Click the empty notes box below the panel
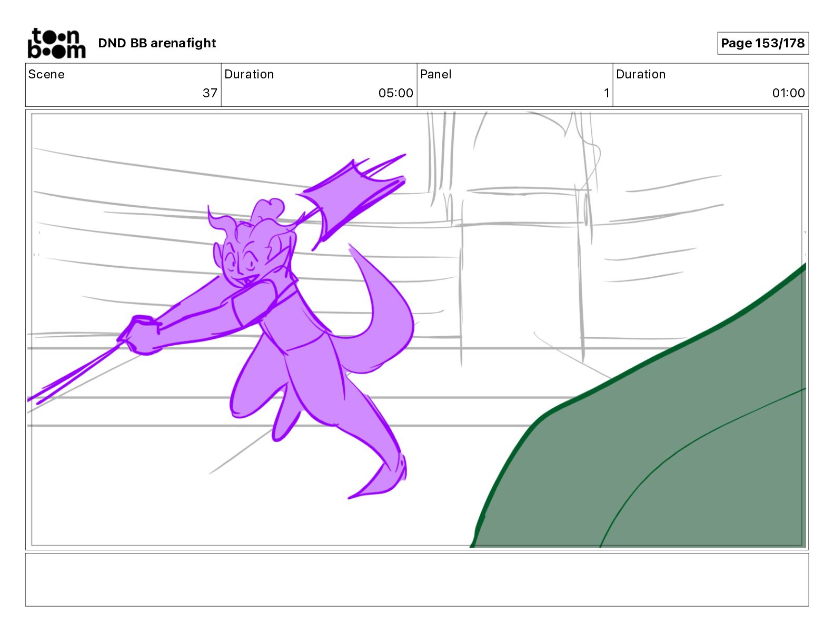This screenshot has width=834, height=644. pos(417,579)
